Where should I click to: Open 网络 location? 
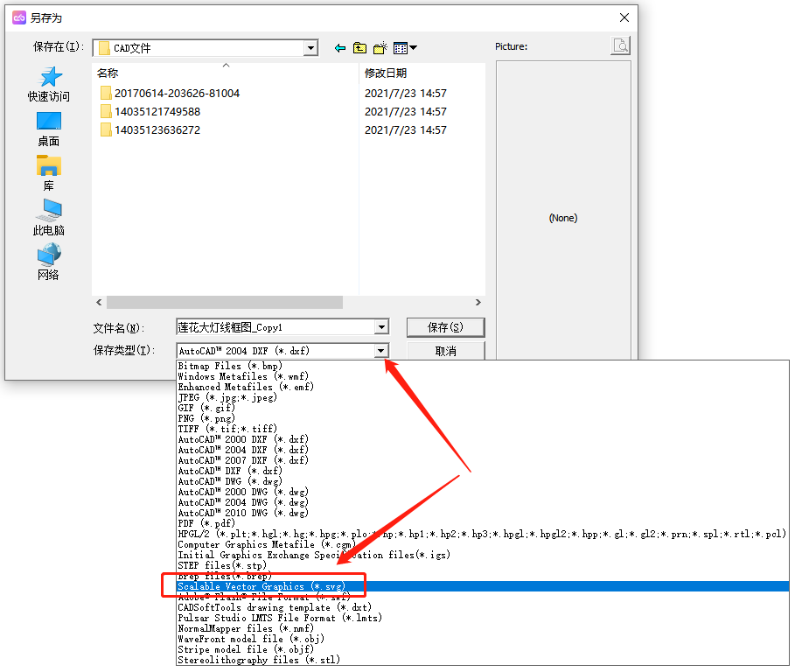coord(49,262)
